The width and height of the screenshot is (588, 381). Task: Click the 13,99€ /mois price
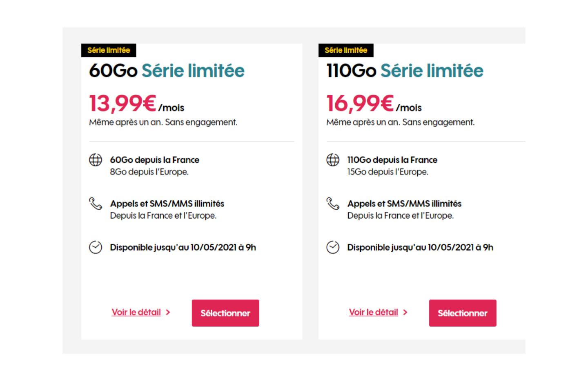click(136, 103)
